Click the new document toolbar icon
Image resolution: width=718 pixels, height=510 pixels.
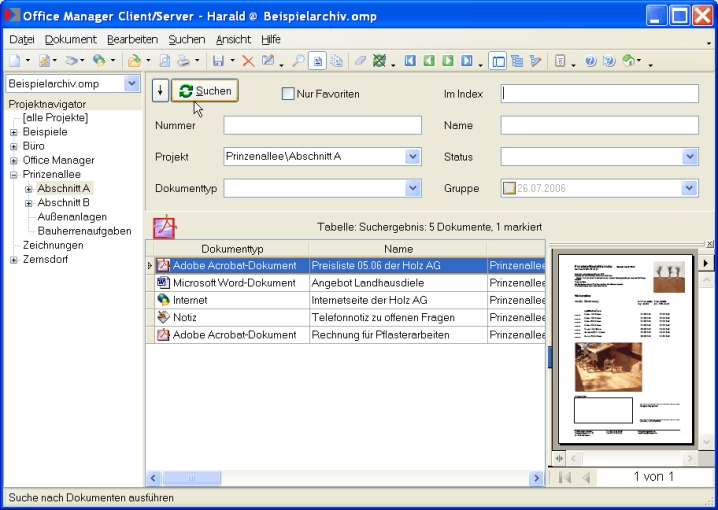click(13, 61)
